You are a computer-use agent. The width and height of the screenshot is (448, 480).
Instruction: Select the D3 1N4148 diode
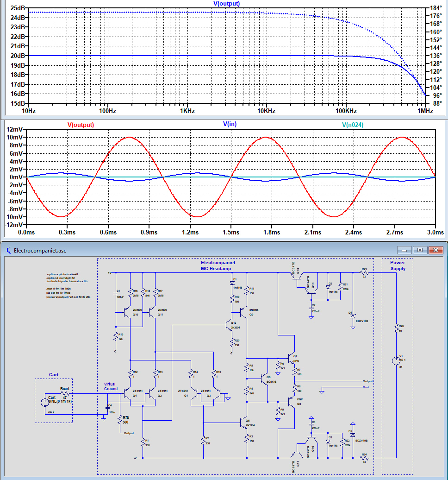pyautogui.click(x=328, y=442)
